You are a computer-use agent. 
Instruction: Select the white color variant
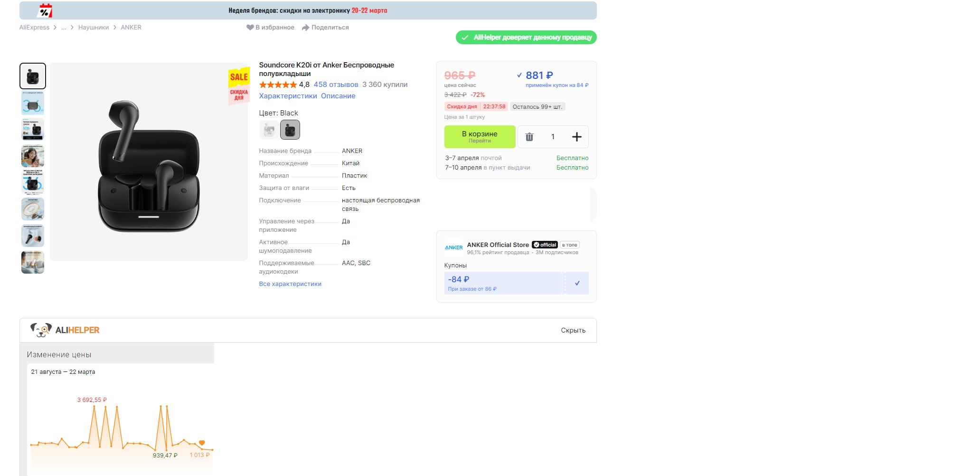click(269, 130)
